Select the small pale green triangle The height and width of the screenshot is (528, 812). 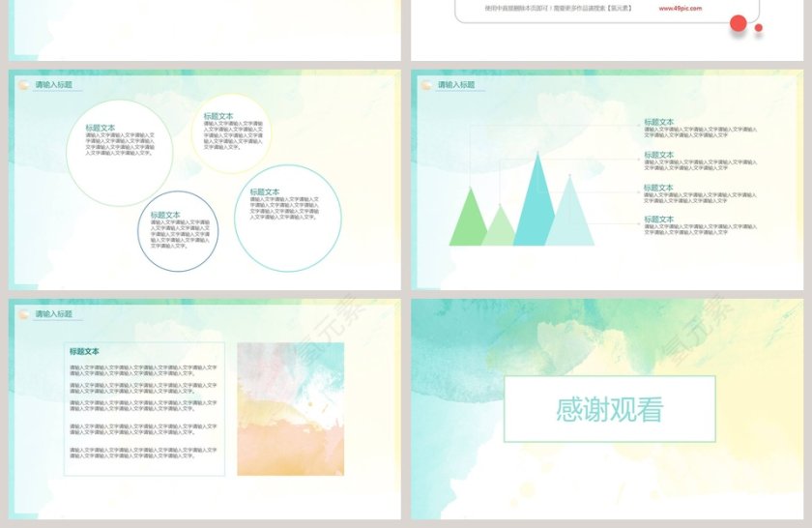[500, 229]
